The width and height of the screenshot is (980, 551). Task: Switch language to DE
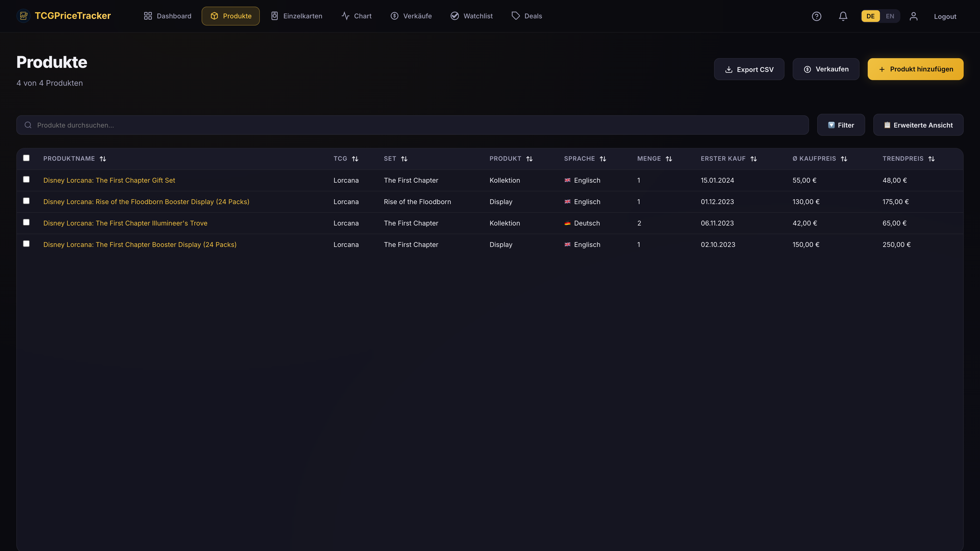[871, 16]
